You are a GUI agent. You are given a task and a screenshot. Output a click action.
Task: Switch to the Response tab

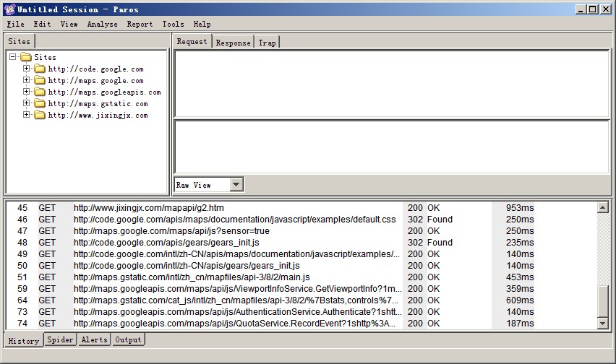(x=233, y=43)
